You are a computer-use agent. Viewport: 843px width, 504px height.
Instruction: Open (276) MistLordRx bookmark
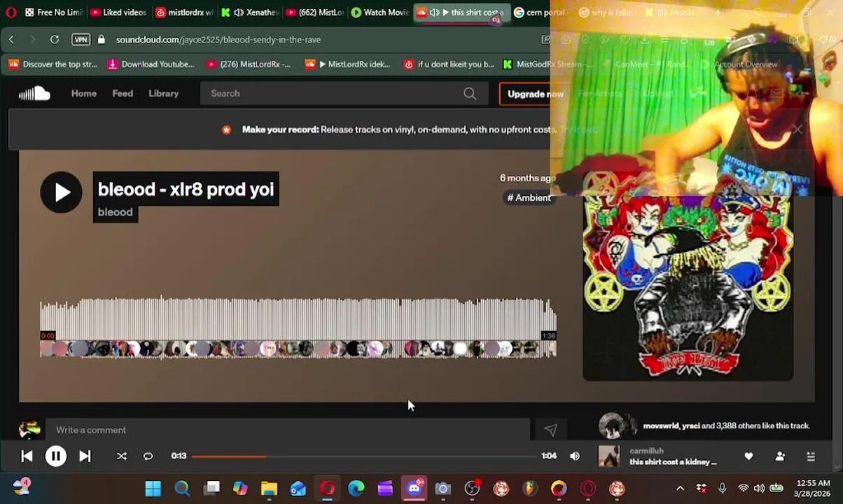[249, 64]
